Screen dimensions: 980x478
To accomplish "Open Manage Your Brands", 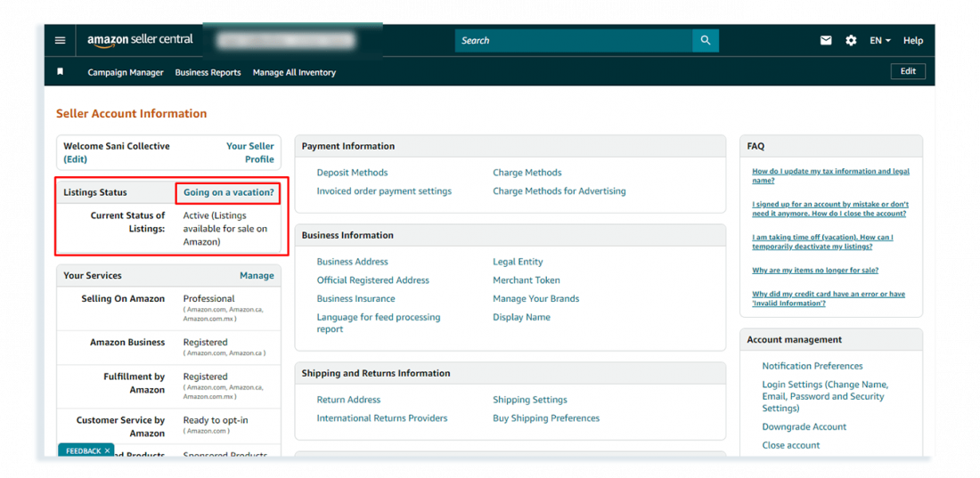I will [535, 299].
